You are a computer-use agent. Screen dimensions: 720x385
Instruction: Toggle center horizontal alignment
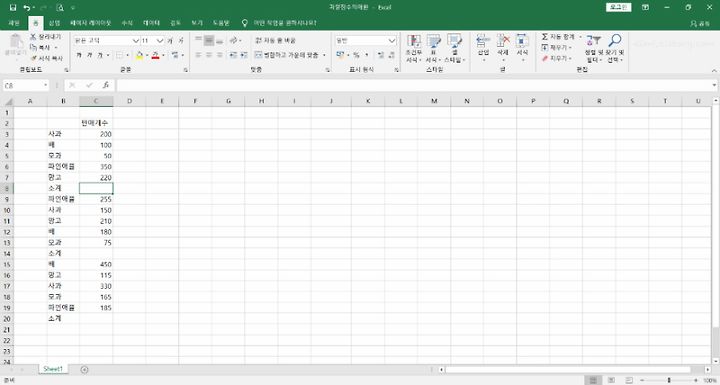(x=209, y=55)
